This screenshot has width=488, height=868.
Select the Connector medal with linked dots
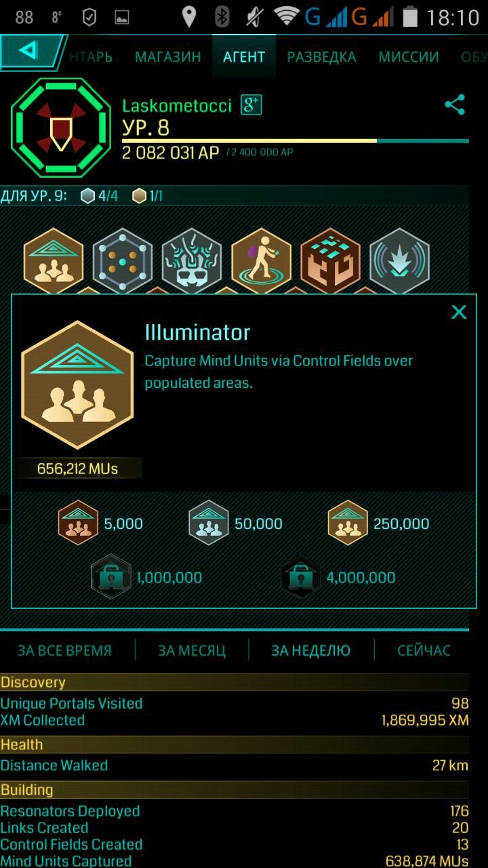tap(123, 261)
